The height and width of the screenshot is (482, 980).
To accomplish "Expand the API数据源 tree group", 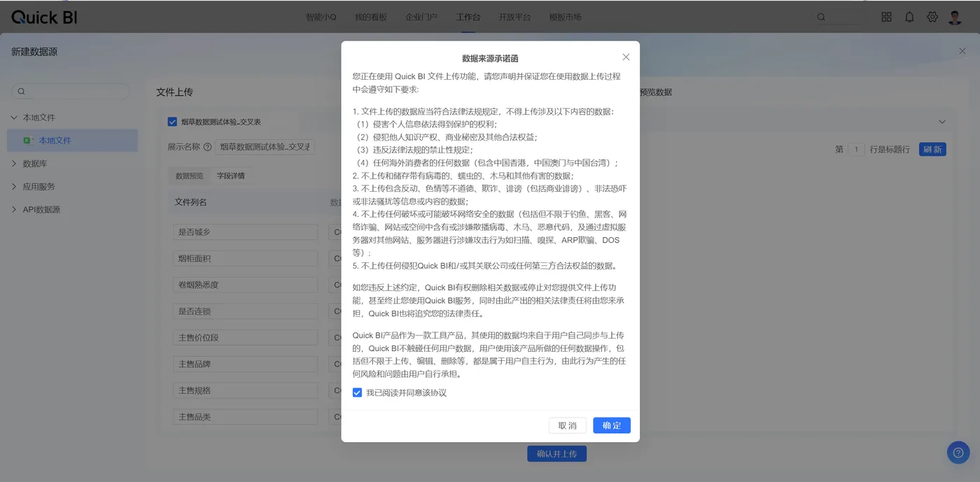I will [14, 210].
